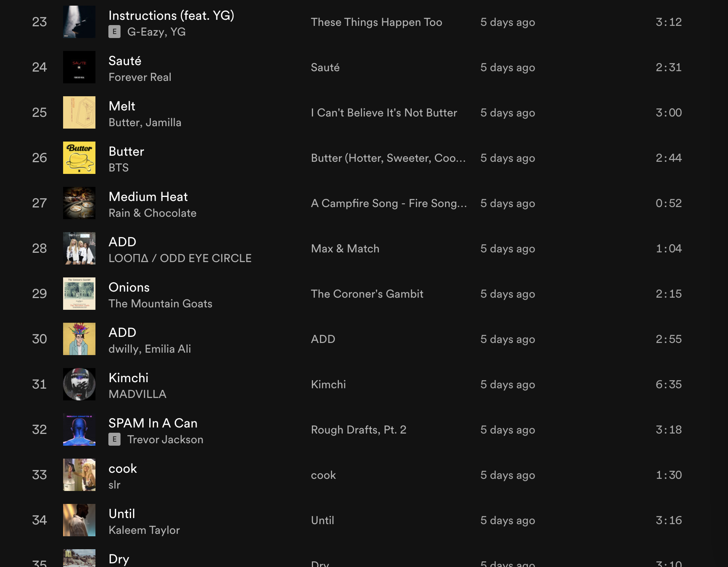Open the album "I Can't Believe It's Not Butter"

(x=384, y=113)
